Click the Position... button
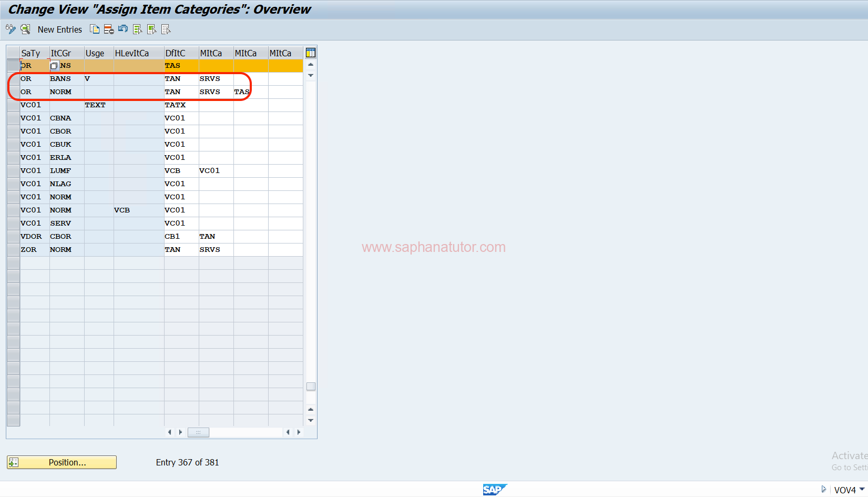This screenshot has height=497, width=868. (x=62, y=462)
